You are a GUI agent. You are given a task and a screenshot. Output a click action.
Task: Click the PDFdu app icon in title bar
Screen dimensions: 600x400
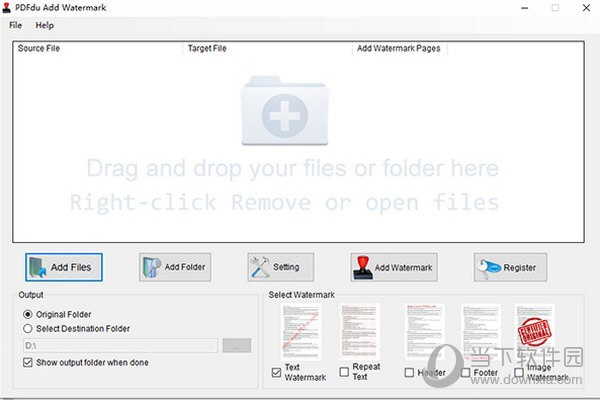pyautogui.click(x=7, y=8)
